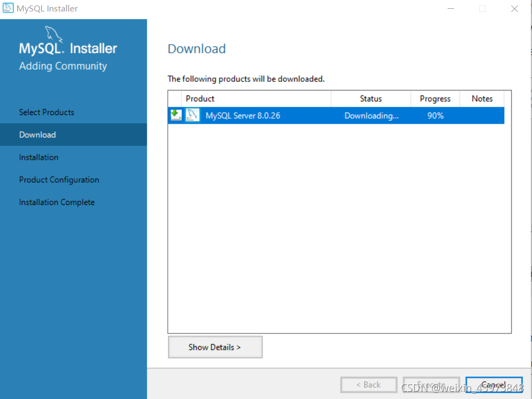The image size is (532, 399).
Task: Open the Select Products step
Action: [46, 112]
